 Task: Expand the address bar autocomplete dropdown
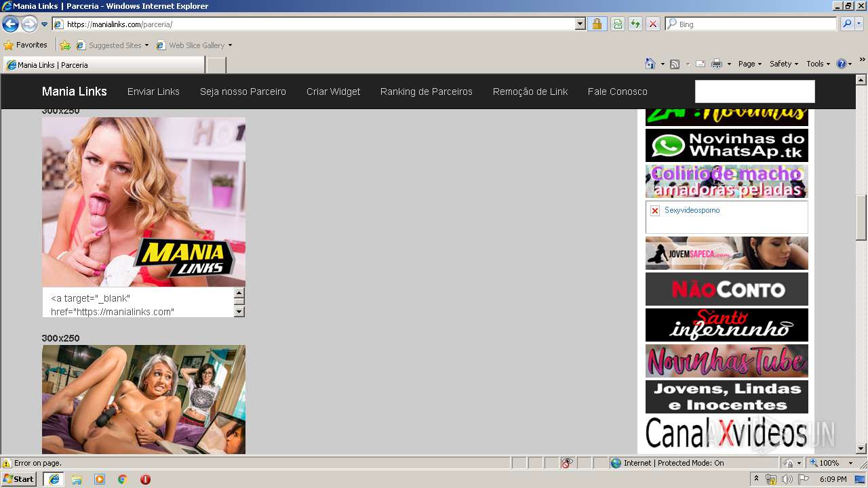coord(580,24)
